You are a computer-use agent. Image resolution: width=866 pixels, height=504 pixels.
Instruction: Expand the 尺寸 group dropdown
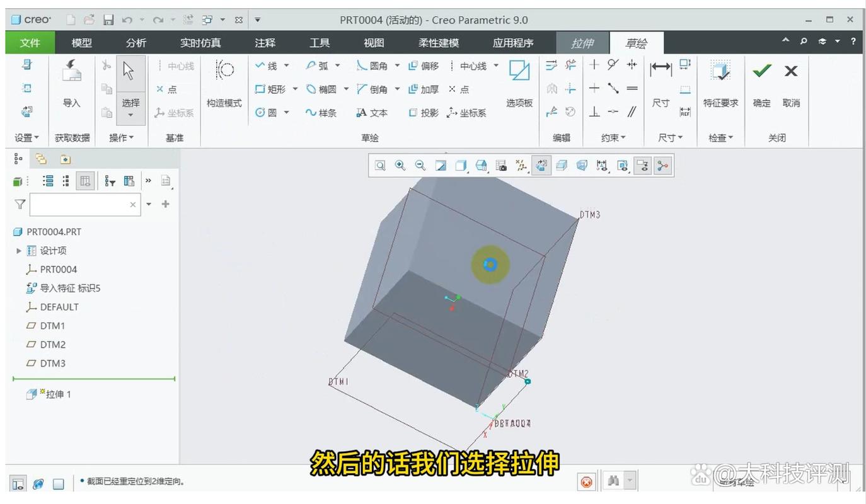[671, 138]
